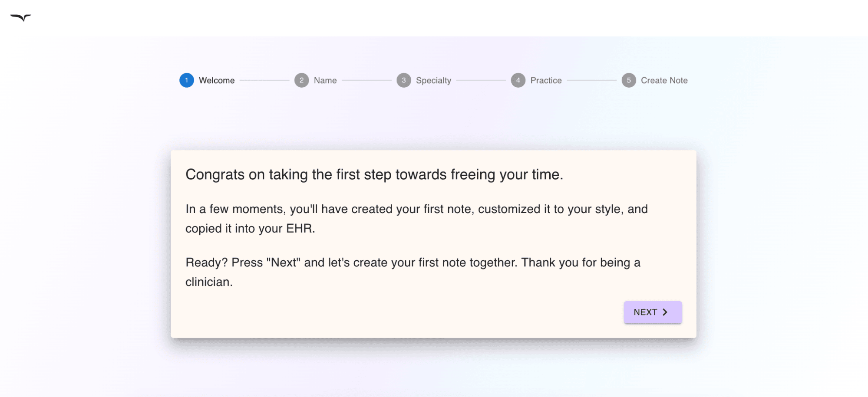868x397 pixels.
Task: Click the step 2 circle for Name
Action: tap(301, 80)
